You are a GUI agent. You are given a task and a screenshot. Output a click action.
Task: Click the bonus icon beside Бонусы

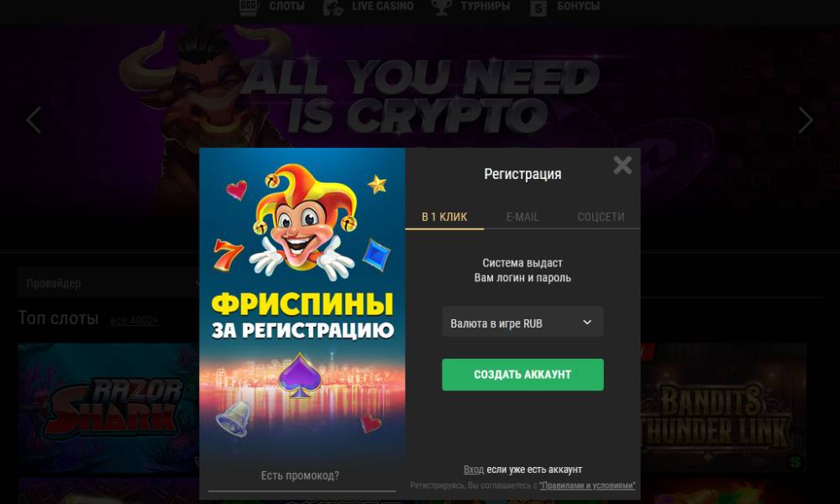(x=538, y=8)
